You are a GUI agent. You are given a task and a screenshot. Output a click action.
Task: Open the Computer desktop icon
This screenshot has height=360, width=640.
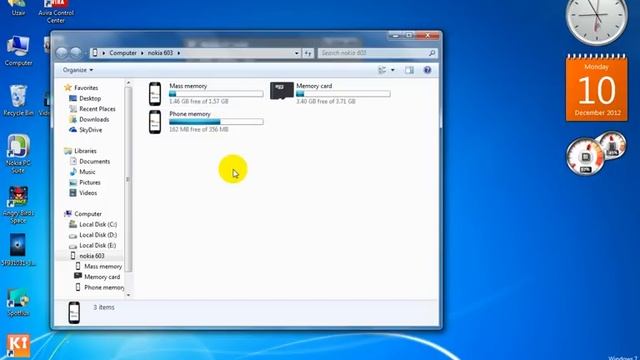click(x=18, y=51)
